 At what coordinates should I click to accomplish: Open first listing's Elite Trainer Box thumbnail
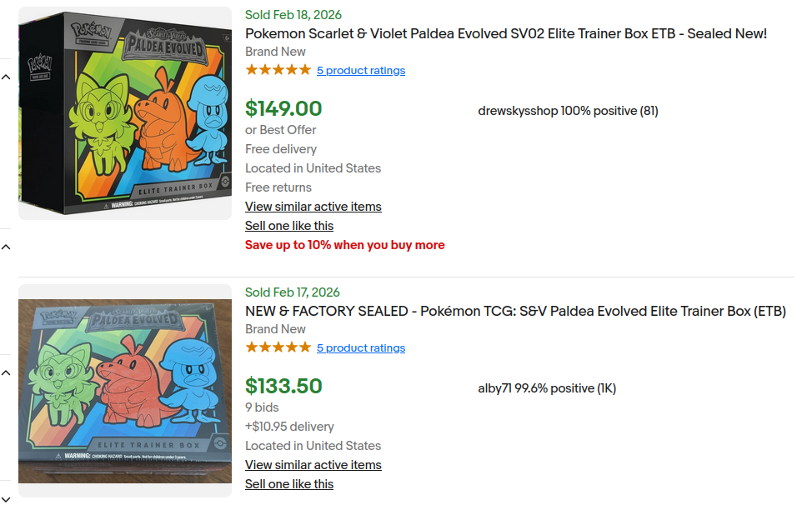[125, 113]
